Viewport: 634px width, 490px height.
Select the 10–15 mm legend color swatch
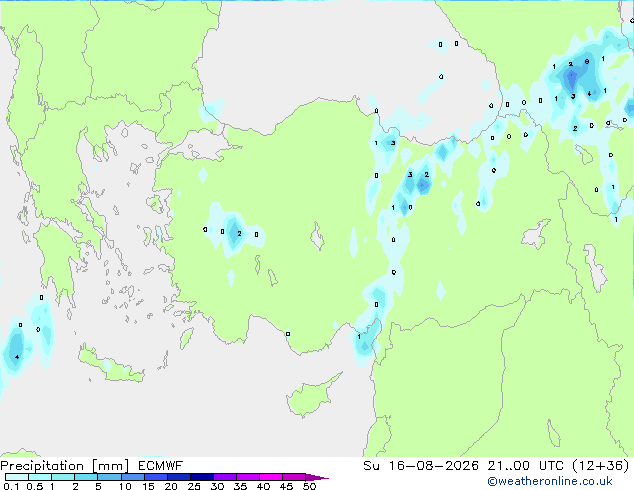click(133, 477)
